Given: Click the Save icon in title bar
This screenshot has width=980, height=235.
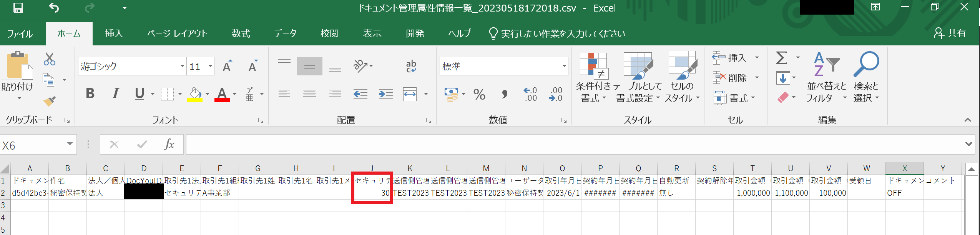Looking at the screenshot, I should point(18,8).
